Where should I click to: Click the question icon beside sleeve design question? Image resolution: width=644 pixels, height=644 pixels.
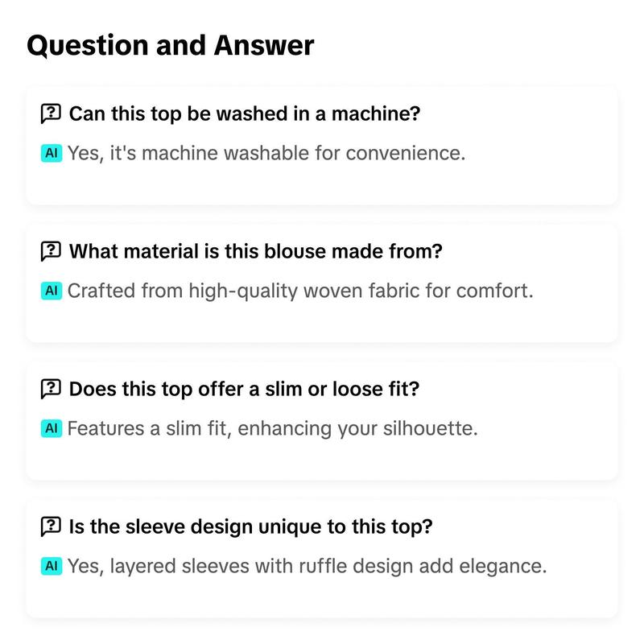pos(51,526)
